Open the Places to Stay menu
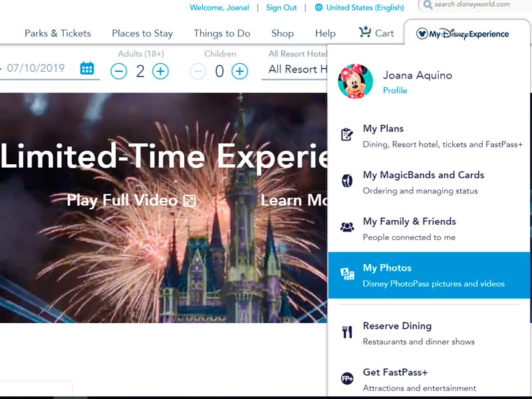This screenshot has height=399, width=532. click(142, 33)
